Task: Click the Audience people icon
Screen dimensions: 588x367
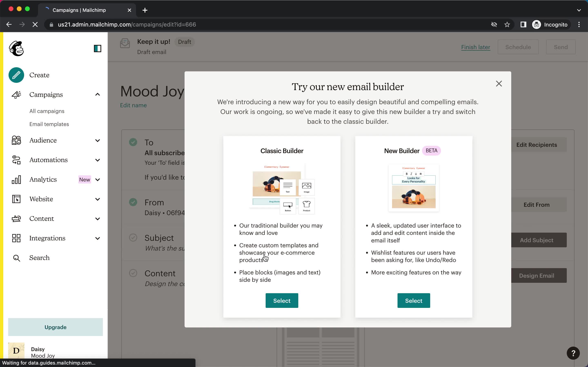Action: (16, 140)
